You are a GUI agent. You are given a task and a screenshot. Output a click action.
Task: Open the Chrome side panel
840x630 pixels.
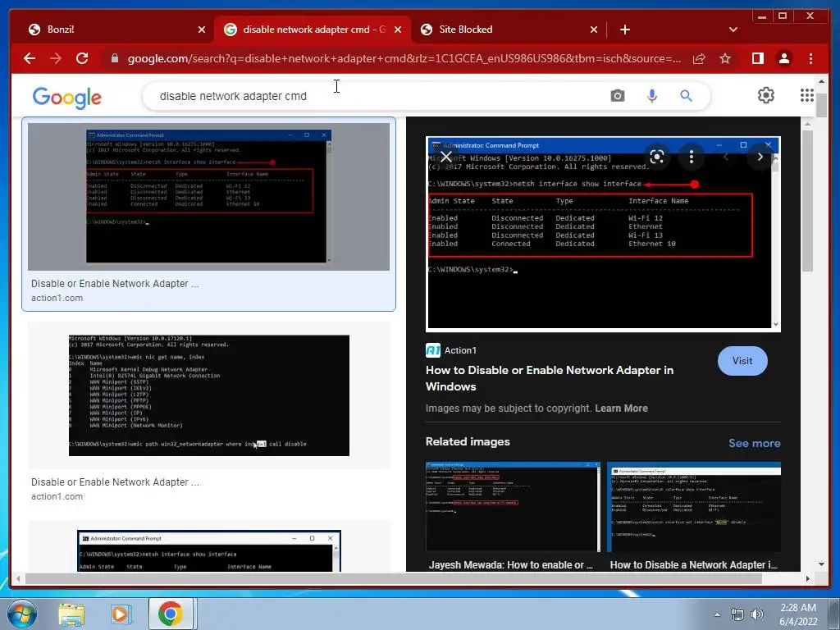[757, 58]
